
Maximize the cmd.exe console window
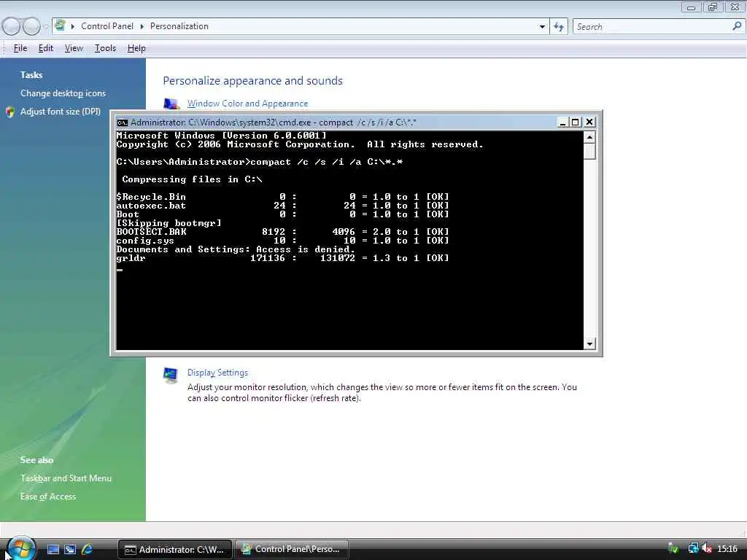[576, 122]
